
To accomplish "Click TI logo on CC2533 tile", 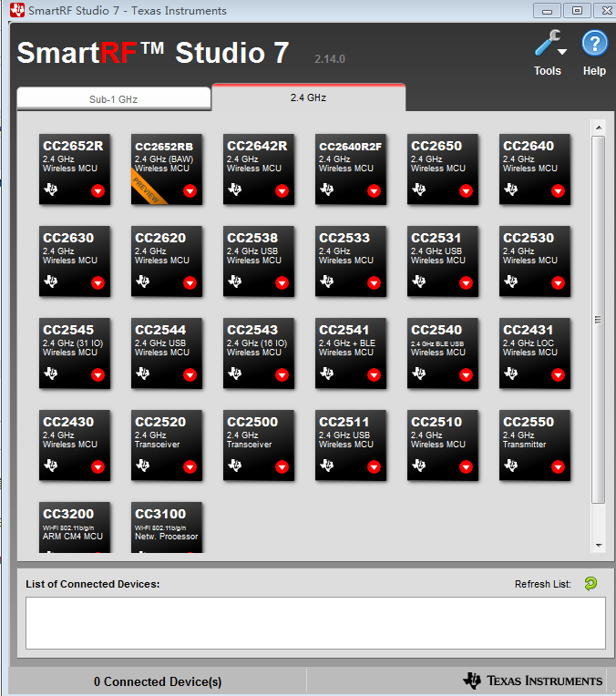I will click(327, 281).
